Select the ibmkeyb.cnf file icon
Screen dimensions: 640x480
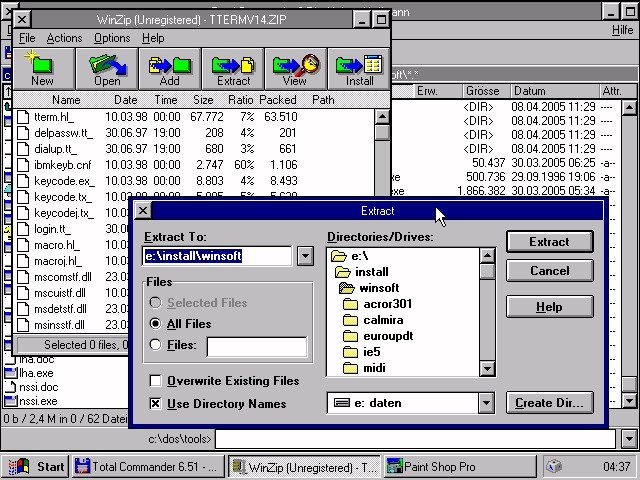tap(23, 164)
